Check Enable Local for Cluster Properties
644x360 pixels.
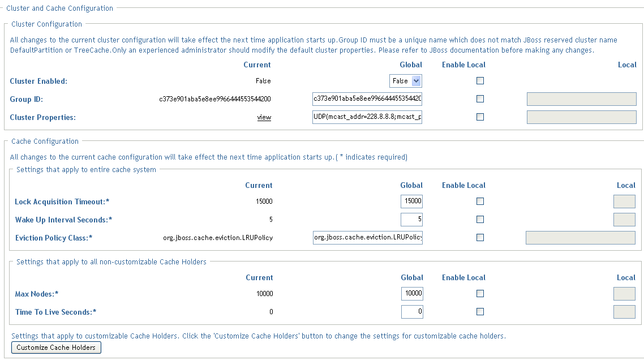480,117
